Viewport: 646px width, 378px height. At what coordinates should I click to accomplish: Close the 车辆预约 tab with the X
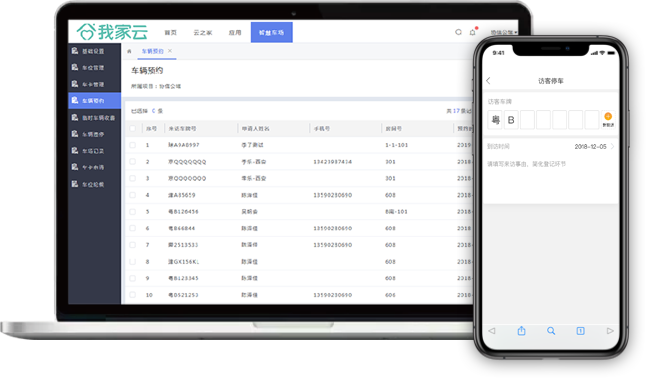pyautogui.click(x=170, y=51)
